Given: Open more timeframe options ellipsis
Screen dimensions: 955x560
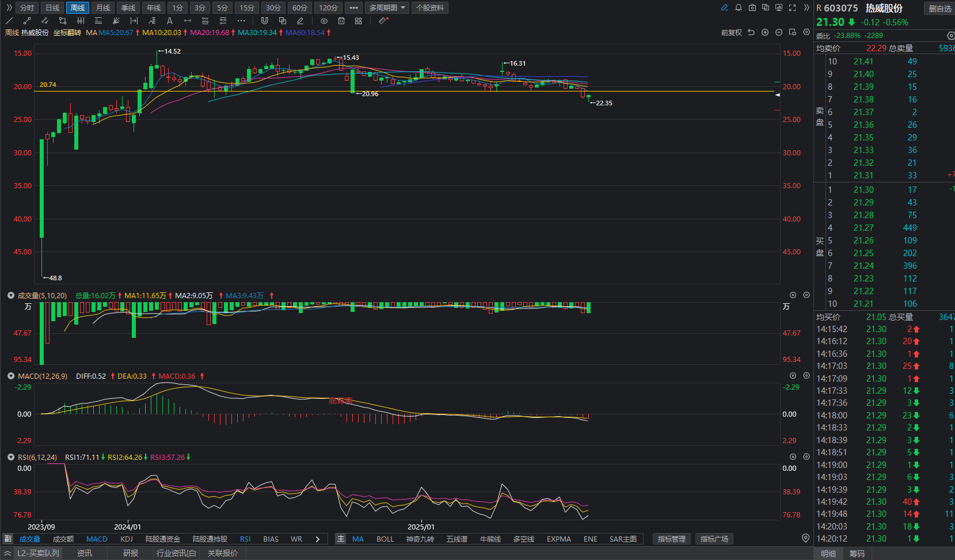Looking at the screenshot, I should click(353, 7).
